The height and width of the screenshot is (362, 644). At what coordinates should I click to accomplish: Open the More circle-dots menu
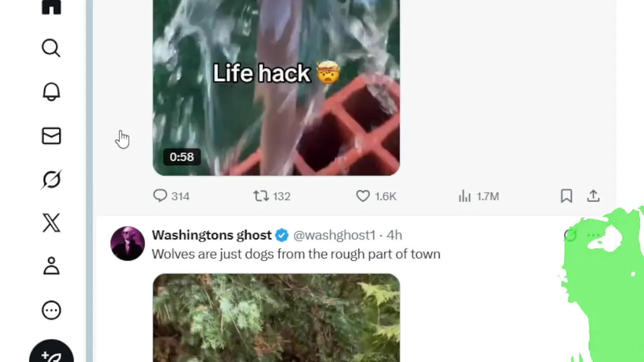click(x=51, y=310)
